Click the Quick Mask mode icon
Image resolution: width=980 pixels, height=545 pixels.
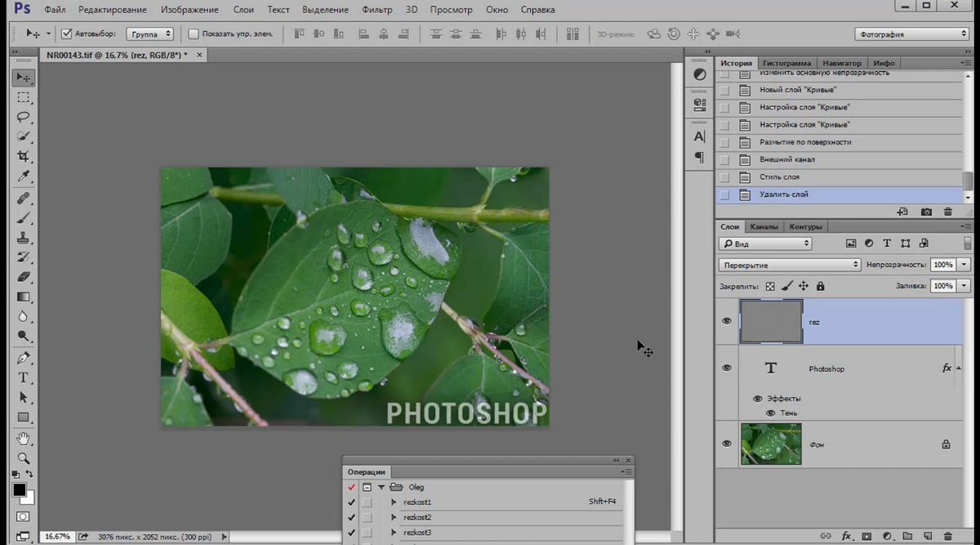click(23, 516)
